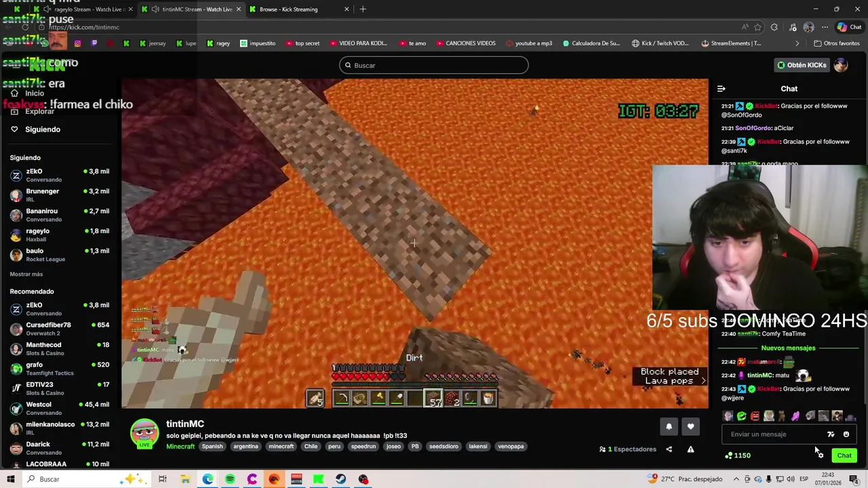Viewport: 868px width, 488px height.
Task: Open Bananirou channel
Action: pyautogui.click(x=60, y=215)
